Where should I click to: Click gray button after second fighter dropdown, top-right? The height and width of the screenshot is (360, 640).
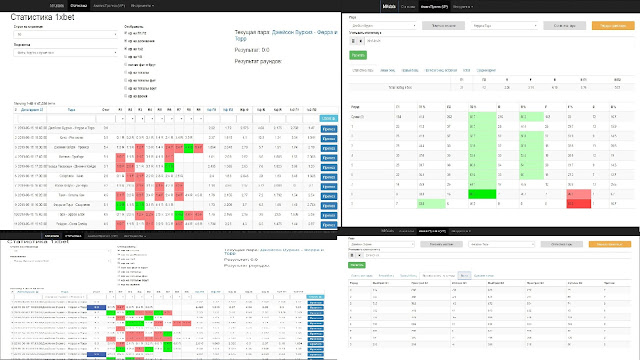click(564, 26)
